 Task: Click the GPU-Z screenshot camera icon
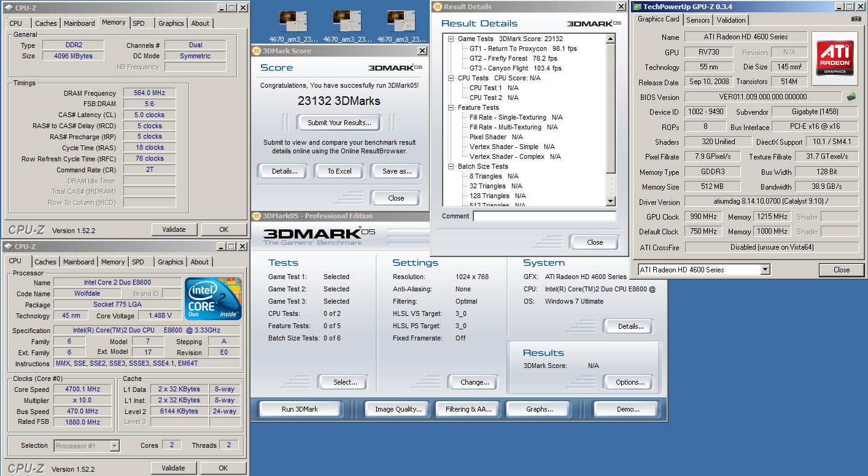click(x=856, y=19)
